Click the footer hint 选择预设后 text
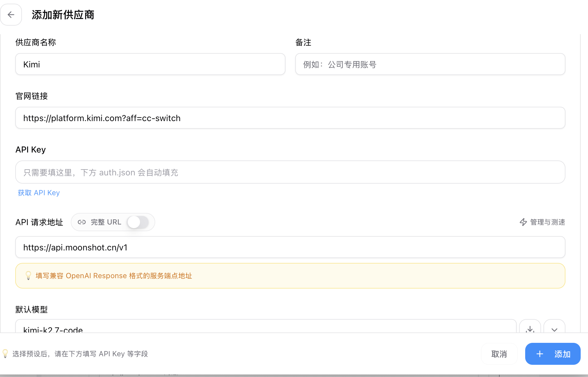The image size is (588, 377). [x=80, y=354]
